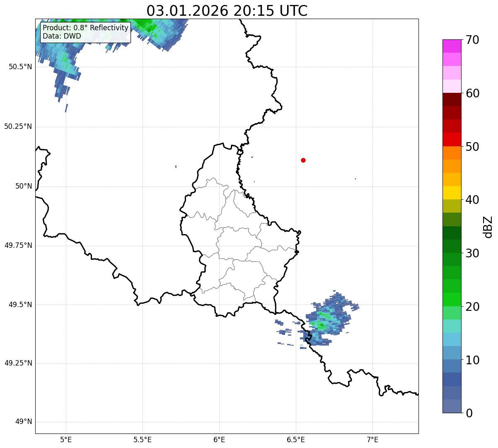The height and width of the screenshot is (448, 498).
Task: Click the dark maroon colorbar segment
Action: (452, 99)
